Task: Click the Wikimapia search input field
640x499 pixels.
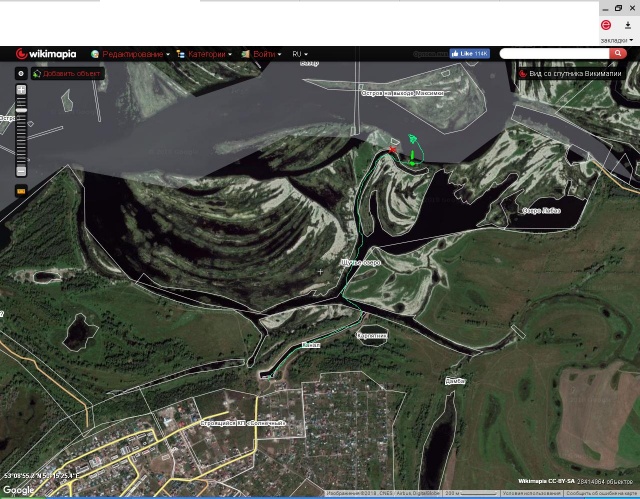Action: point(553,53)
